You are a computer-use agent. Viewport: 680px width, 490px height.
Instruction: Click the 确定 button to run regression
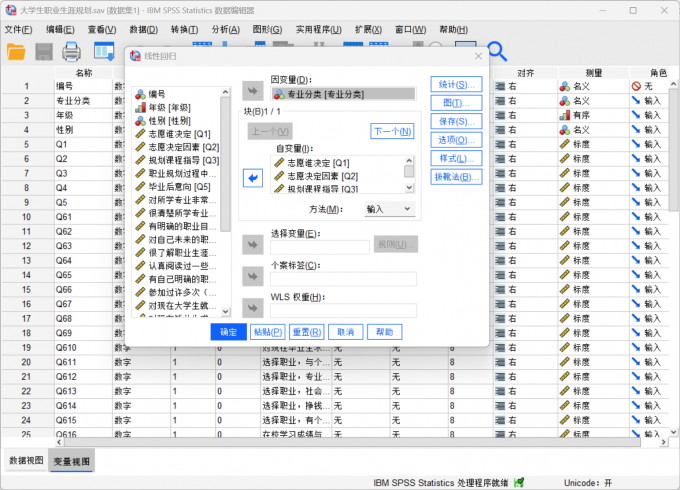tap(228, 332)
